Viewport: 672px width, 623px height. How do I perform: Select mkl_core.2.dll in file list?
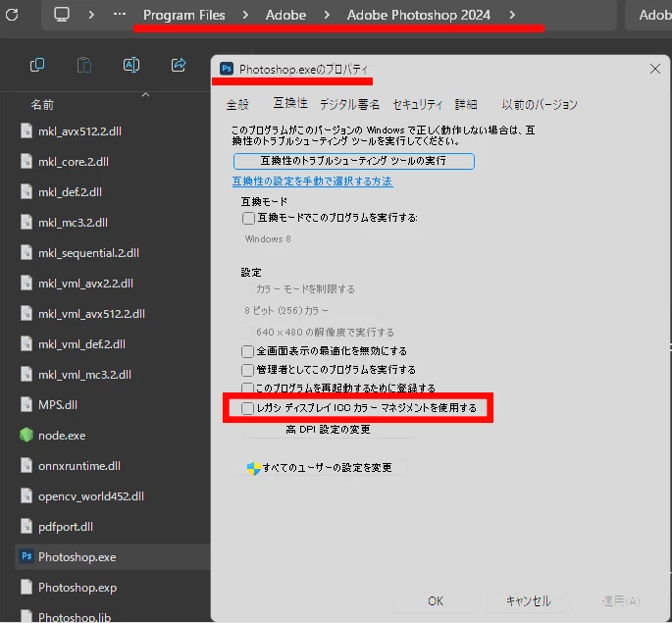click(x=74, y=162)
